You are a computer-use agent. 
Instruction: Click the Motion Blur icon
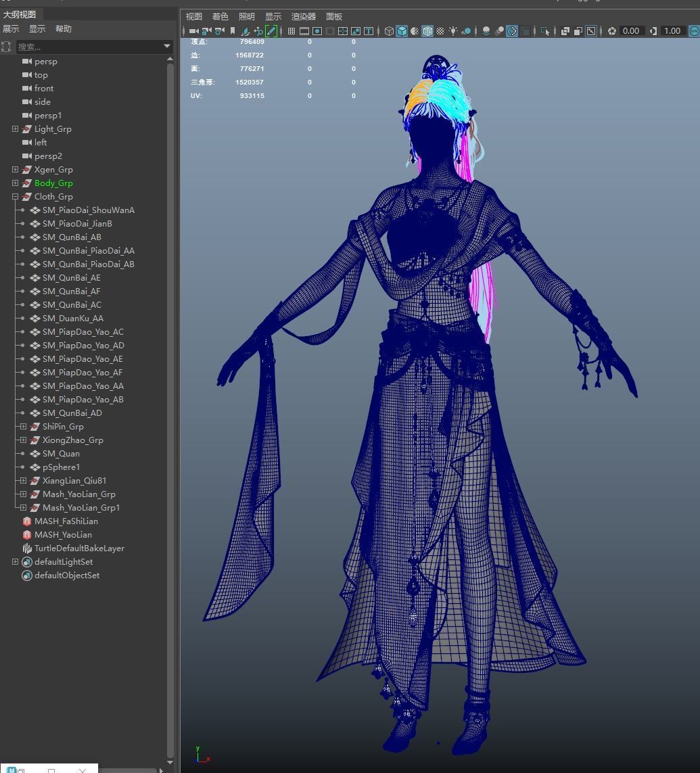click(x=499, y=31)
